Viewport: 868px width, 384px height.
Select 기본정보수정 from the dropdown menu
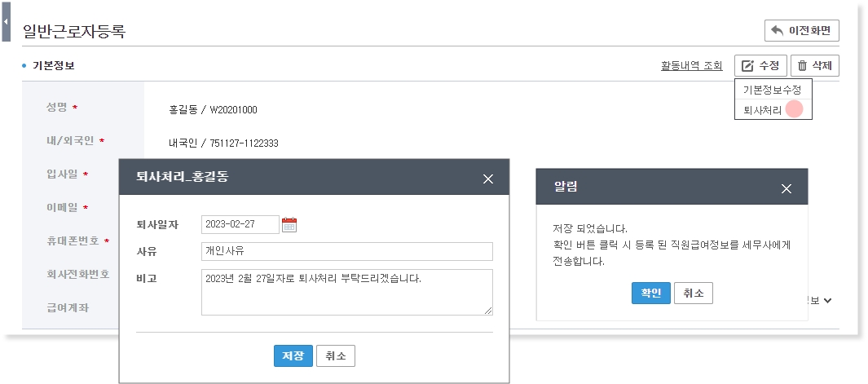pyautogui.click(x=772, y=90)
